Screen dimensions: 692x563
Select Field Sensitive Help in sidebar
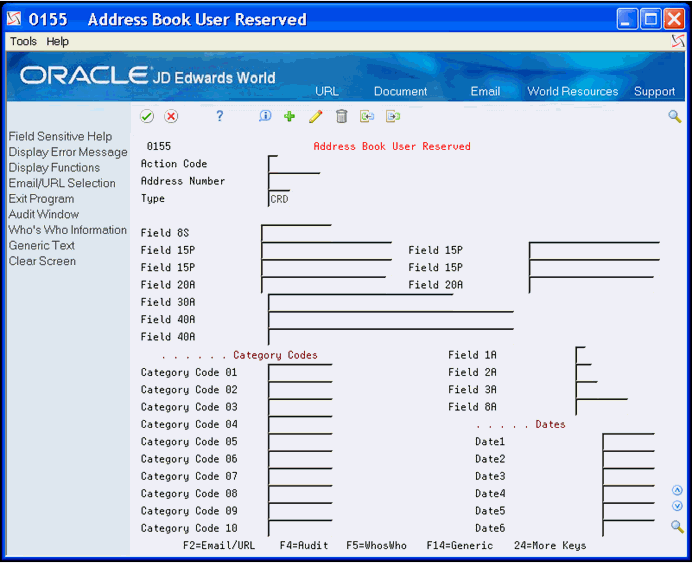click(60, 136)
